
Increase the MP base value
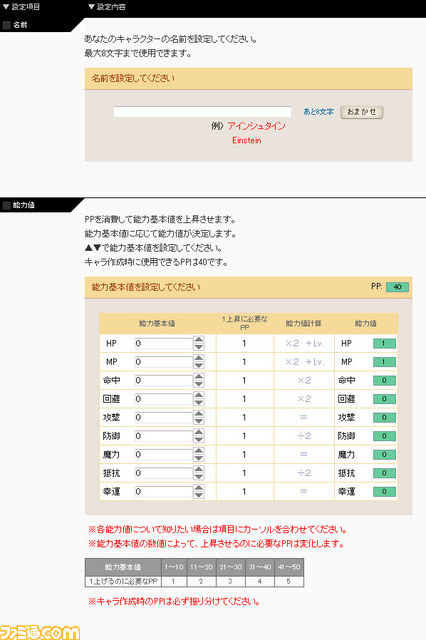[x=199, y=358]
